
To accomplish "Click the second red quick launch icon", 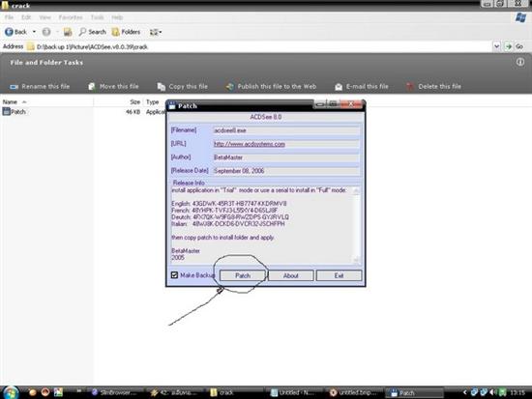I will pyautogui.click(x=44, y=392).
